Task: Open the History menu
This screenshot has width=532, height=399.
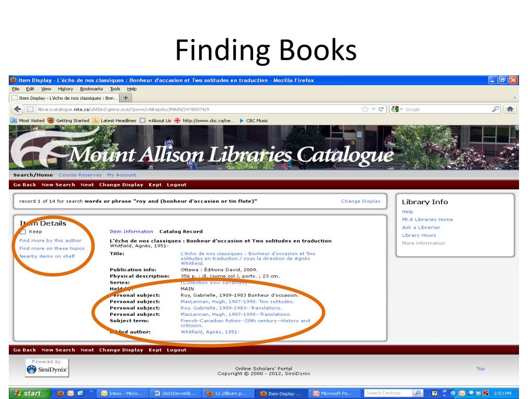Action: click(x=65, y=89)
